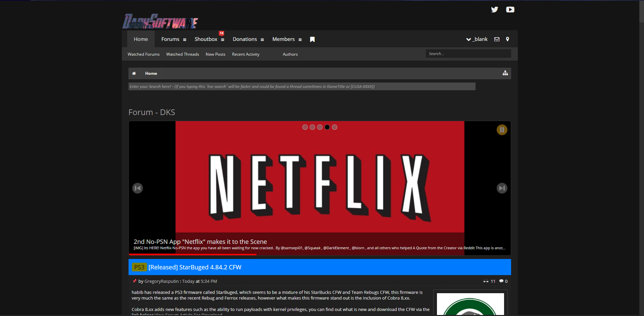Click the PS3 prefix tag

pos(139,267)
